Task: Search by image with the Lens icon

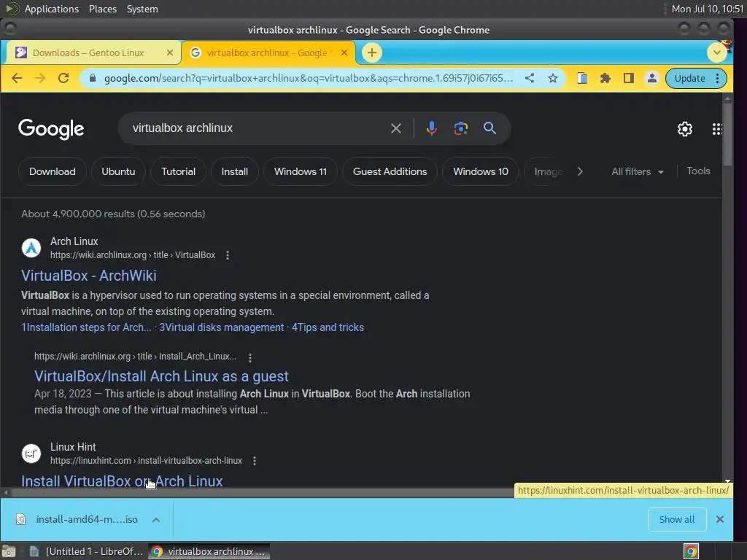Action: tap(461, 128)
